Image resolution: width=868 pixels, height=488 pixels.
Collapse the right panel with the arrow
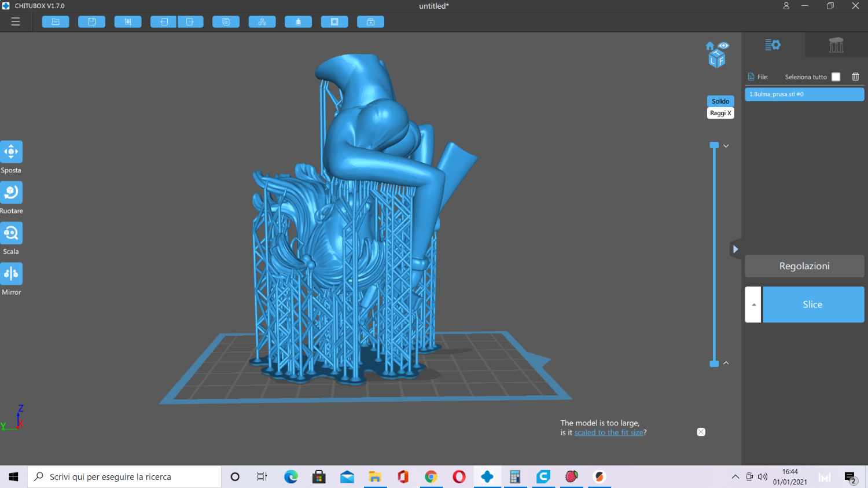735,249
